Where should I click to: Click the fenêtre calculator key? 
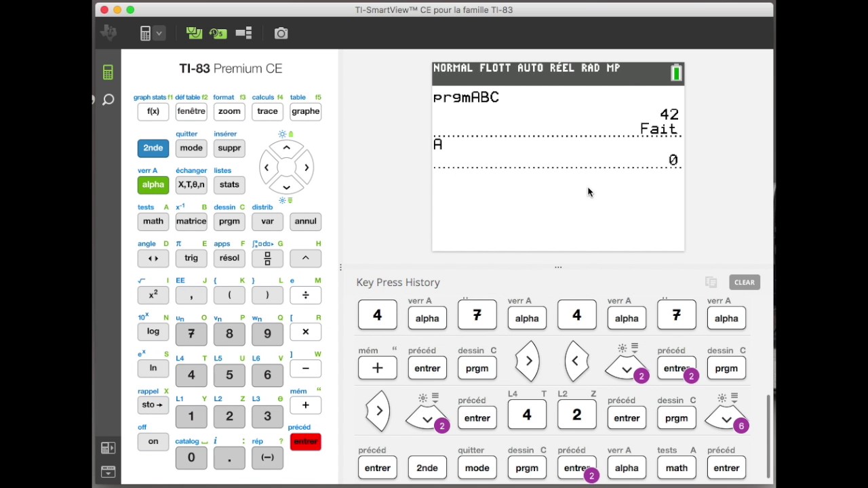(191, 111)
